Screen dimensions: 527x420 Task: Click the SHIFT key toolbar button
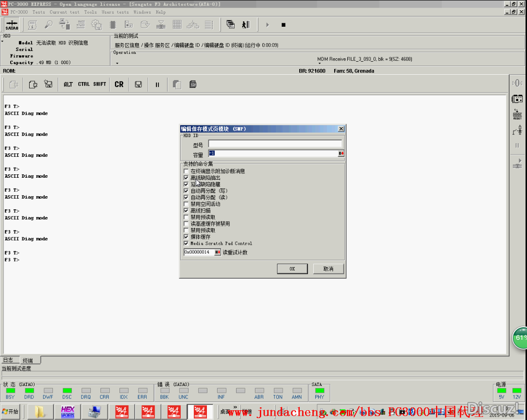click(100, 84)
